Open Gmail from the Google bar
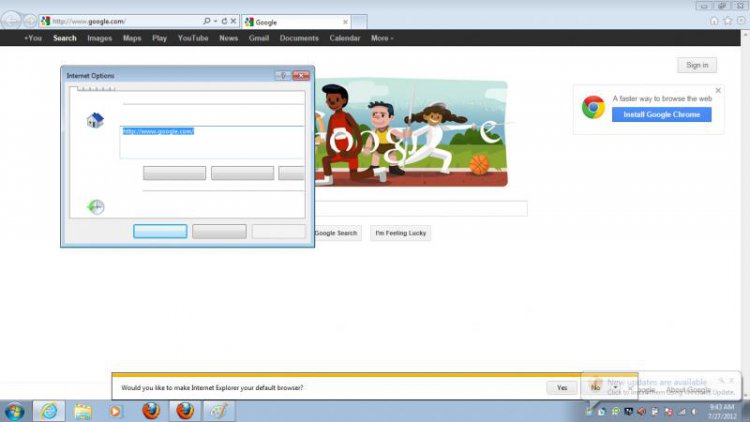This screenshot has height=422, width=750. pos(259,38)
